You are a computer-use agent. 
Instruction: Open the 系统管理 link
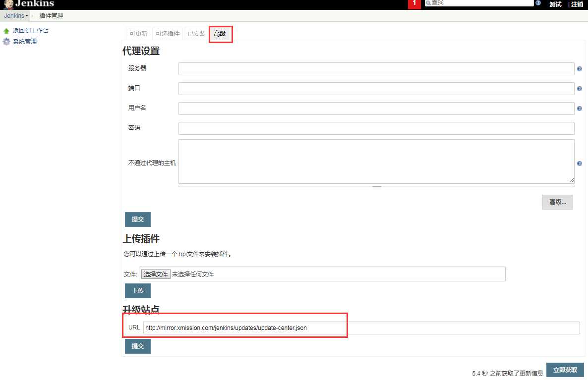click(x=25, y=42)
